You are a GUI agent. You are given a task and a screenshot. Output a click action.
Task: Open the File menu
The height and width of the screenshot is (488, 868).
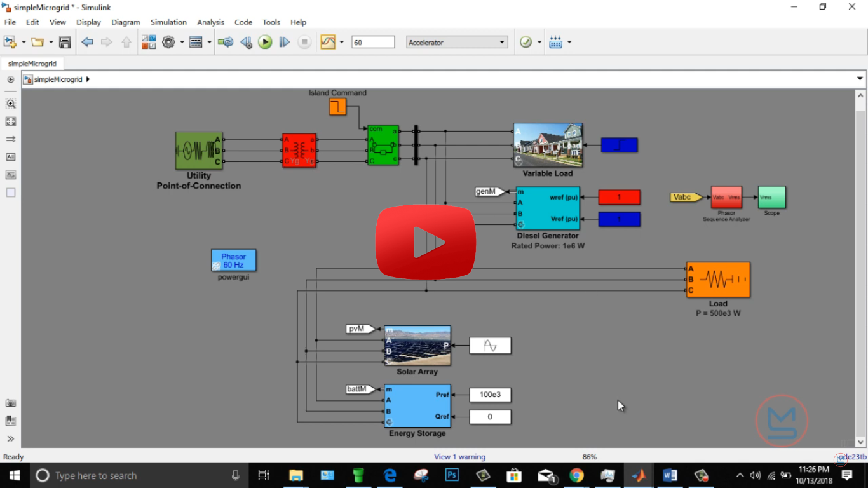click(10, 22)
